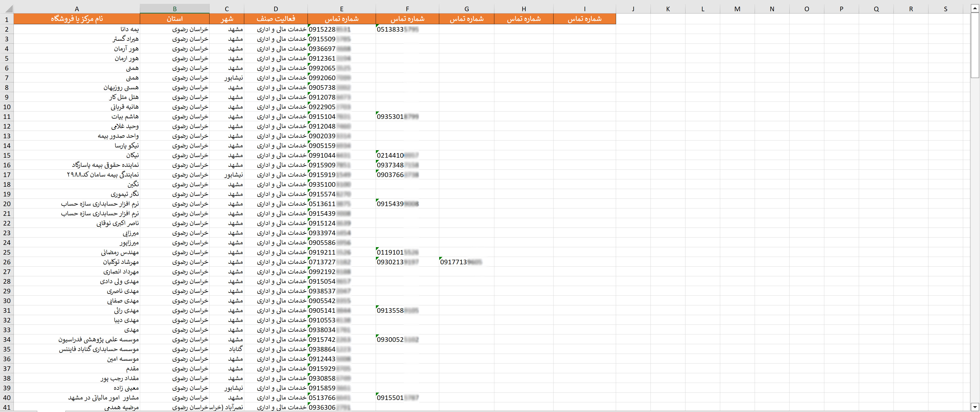Select column A header
The width and height of the screenshot is (980, 412).
coord(77,9)
